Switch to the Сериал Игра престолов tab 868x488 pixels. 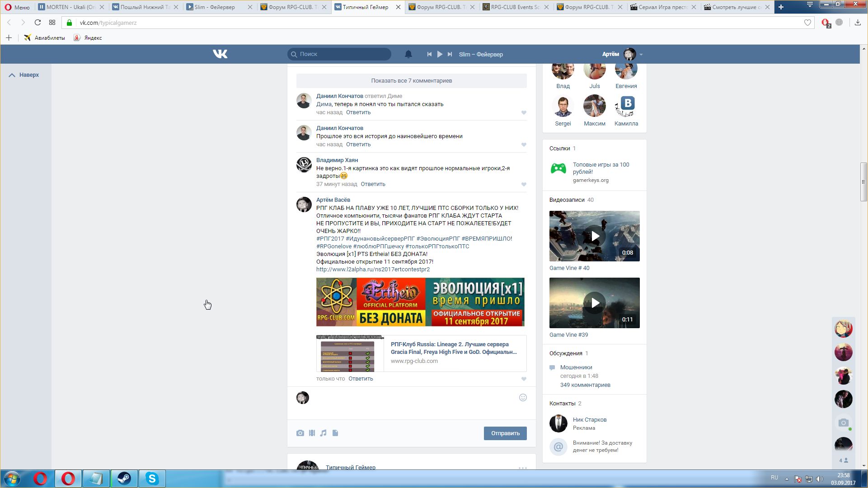tap(663, 7)
